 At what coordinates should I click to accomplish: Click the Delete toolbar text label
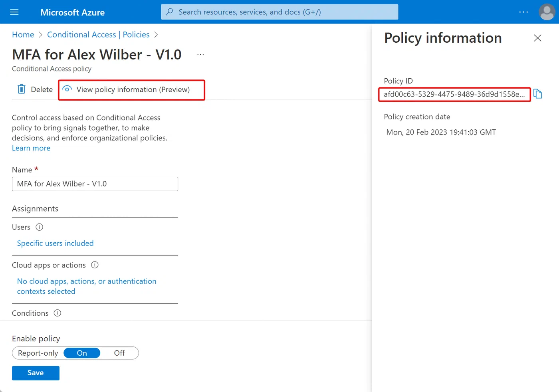coord(42,89)
